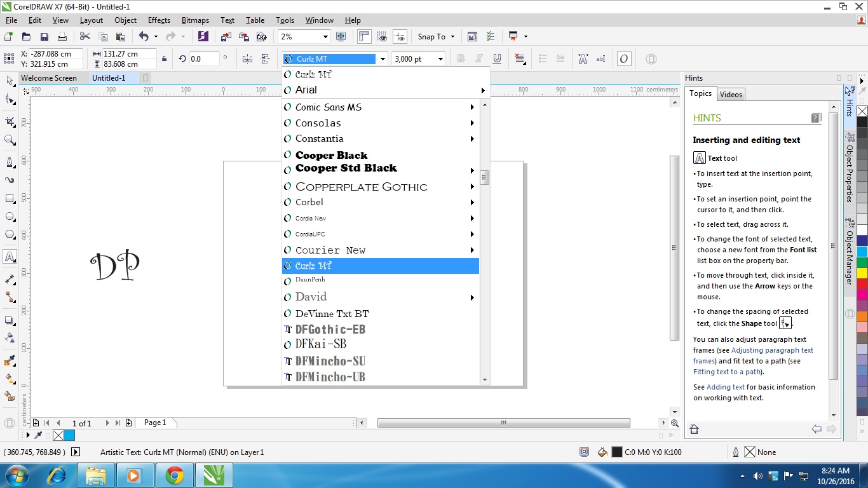Click the New document icon
The image size is (868, 488).
tap(9, 37)
